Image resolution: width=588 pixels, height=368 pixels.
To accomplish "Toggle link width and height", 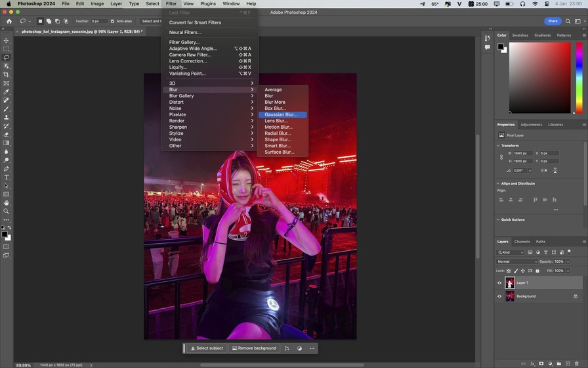I will pos(501,157).
